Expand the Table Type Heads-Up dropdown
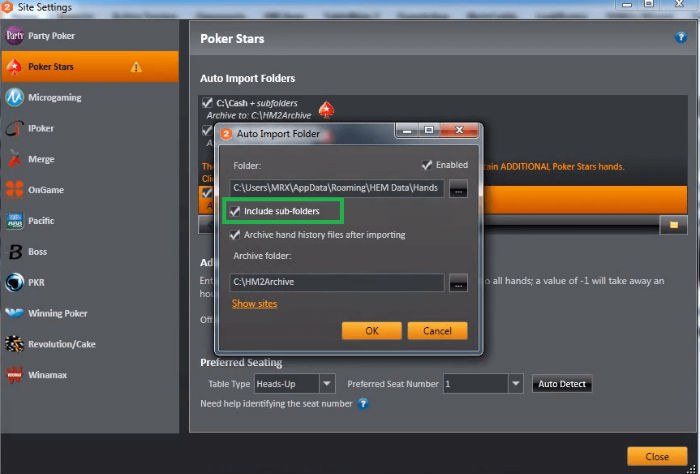 click(x=327, y=384)
